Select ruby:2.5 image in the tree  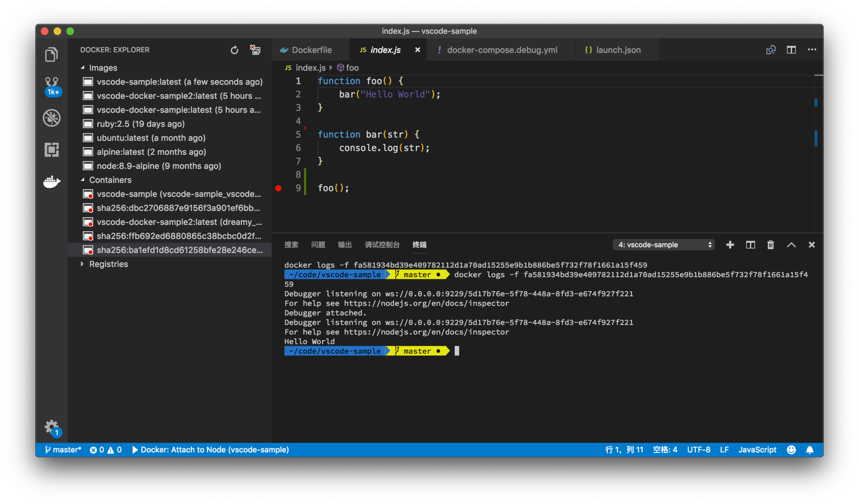click(140, 124)
